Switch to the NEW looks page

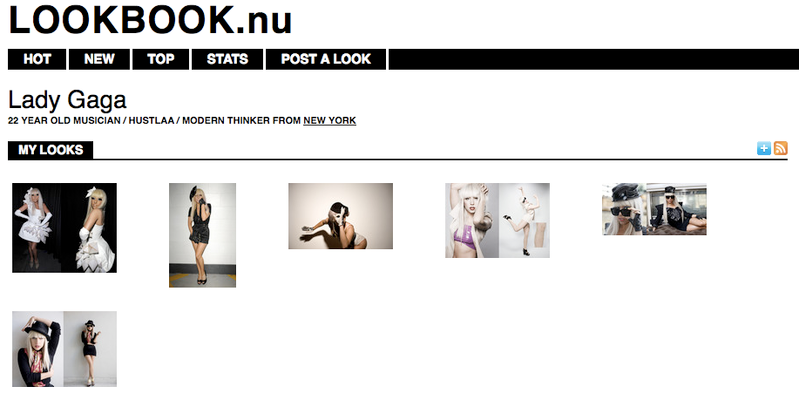pos(99,59)
